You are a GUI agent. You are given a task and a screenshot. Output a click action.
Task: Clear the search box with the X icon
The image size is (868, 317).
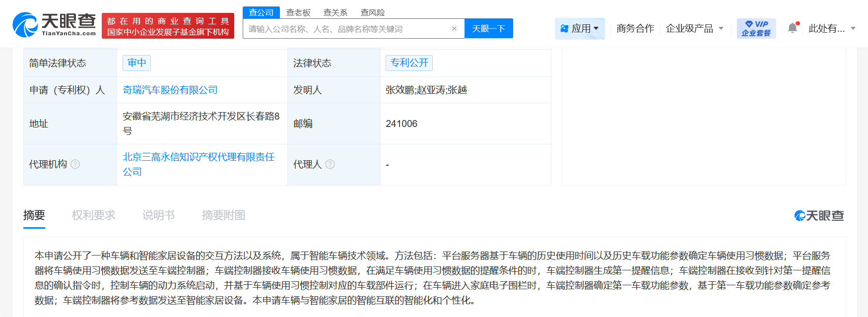[454, 29]
